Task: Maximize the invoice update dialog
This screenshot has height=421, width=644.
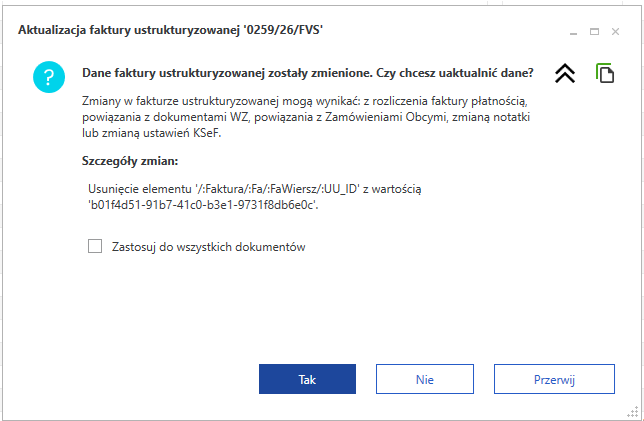Action: [594, 32]
